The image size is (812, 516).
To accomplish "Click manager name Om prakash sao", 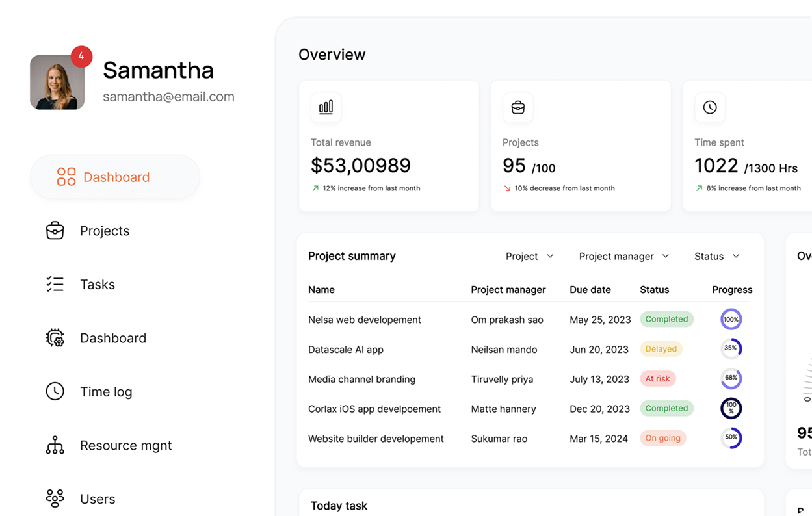I will pos(507,320).
